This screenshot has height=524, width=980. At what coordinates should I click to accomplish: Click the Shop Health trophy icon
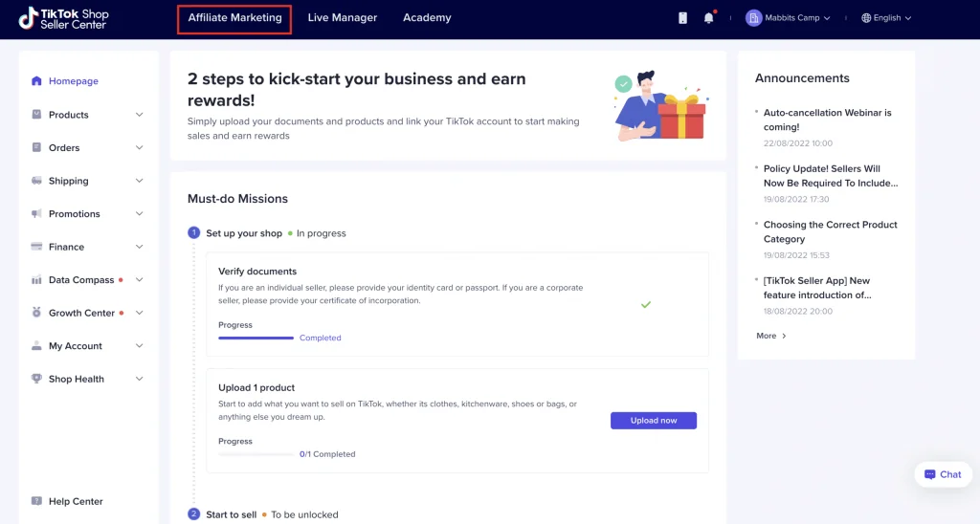coord(36,379)
